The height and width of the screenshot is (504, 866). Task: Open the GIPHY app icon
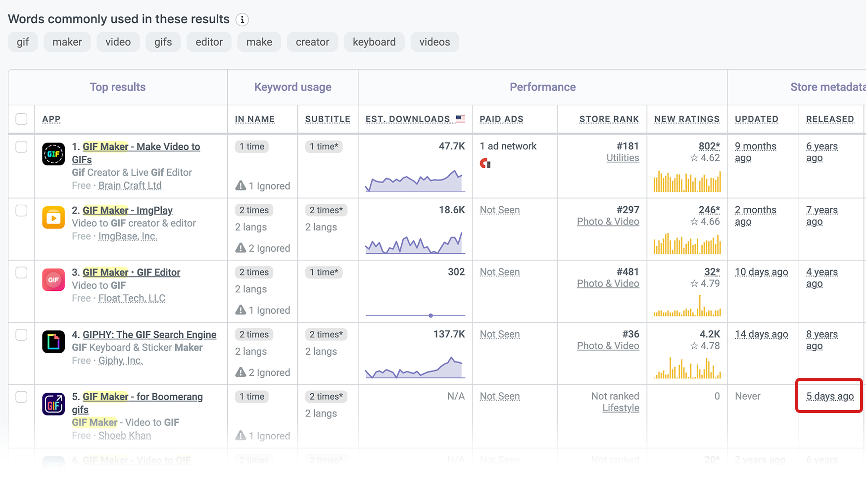coord(53,342)
